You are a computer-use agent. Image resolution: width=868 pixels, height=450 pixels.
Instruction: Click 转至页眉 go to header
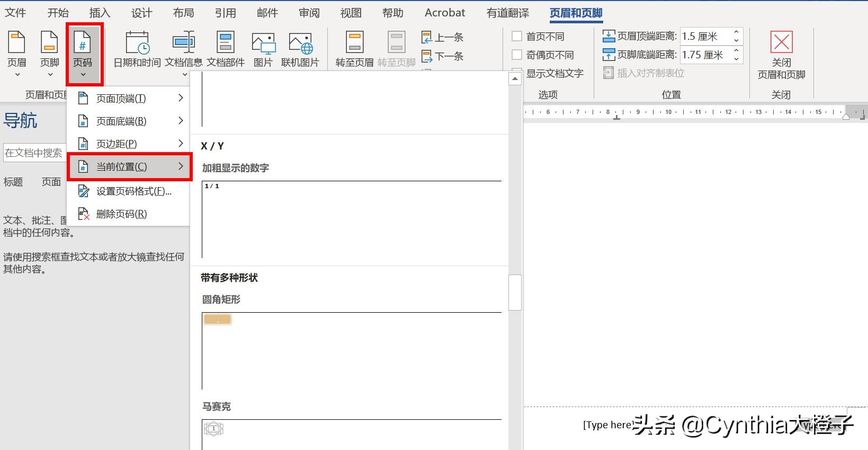click(x=354, y=49)
